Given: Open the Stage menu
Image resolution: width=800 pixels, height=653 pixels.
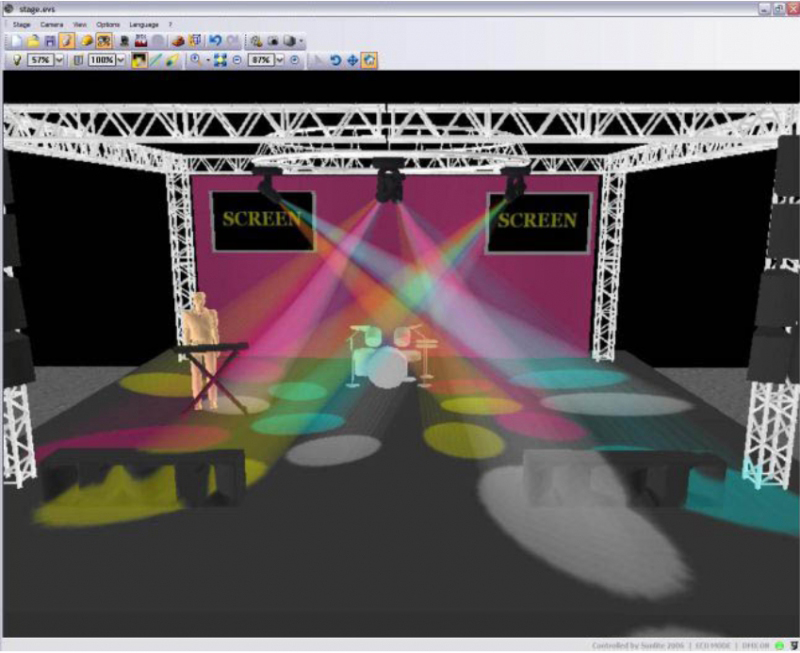Looking at the screenshot, I should pyautogui.click(x=22, y=24).
